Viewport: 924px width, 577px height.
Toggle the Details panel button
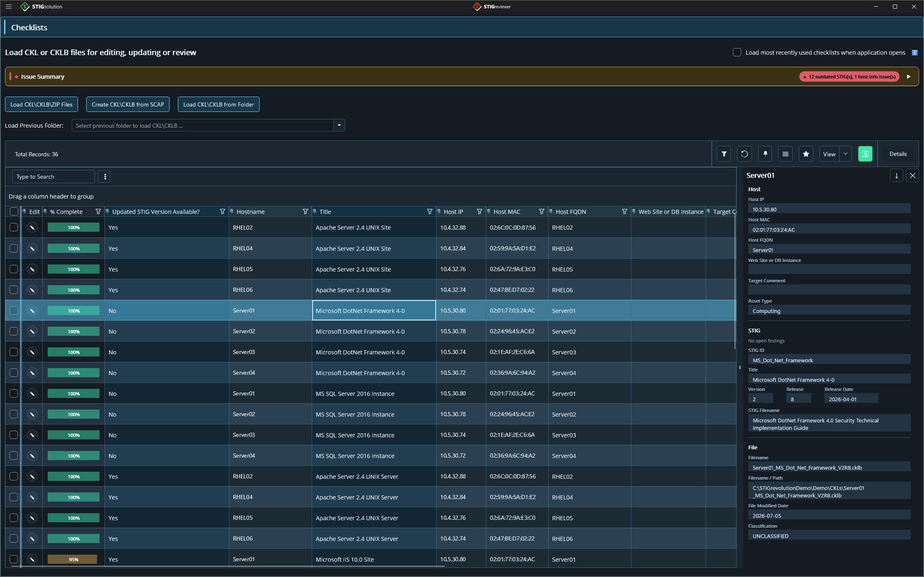[x=898, y=154]
